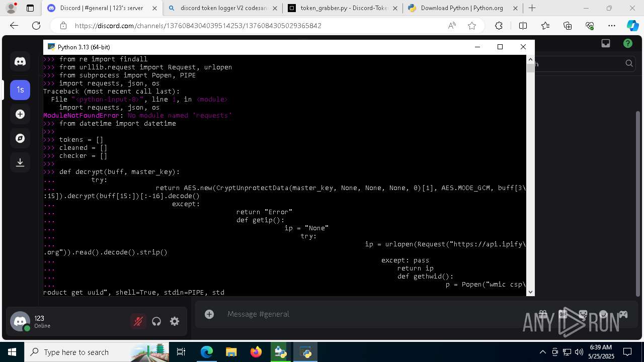
Task: Open the volume control in system tray
Action: [579, 352]
